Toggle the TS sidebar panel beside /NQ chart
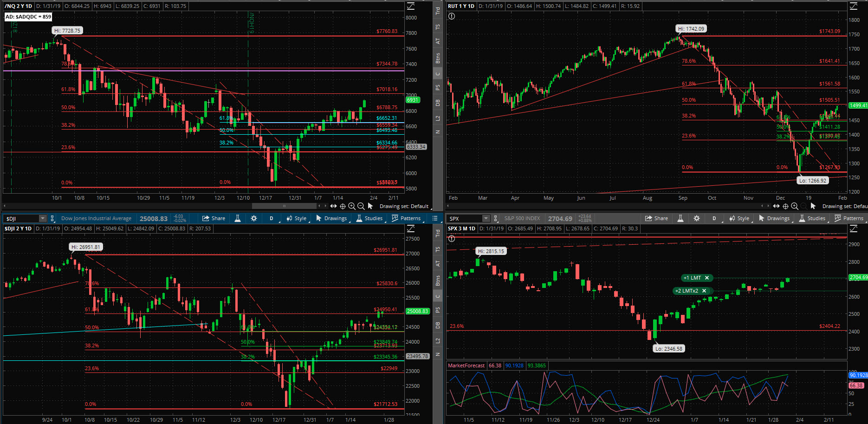The image size is (868, 424). click(438, 27)
